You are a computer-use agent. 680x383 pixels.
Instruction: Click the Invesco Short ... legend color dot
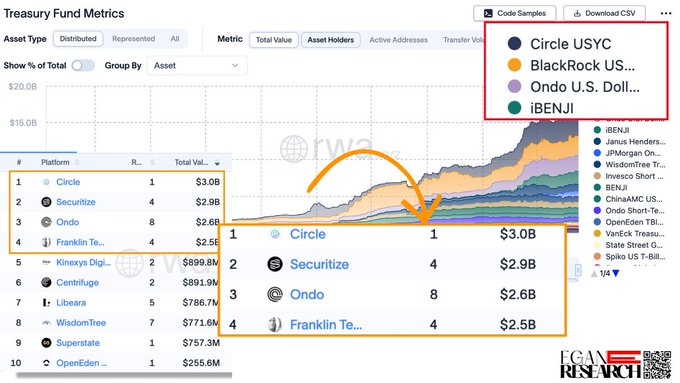597,176
